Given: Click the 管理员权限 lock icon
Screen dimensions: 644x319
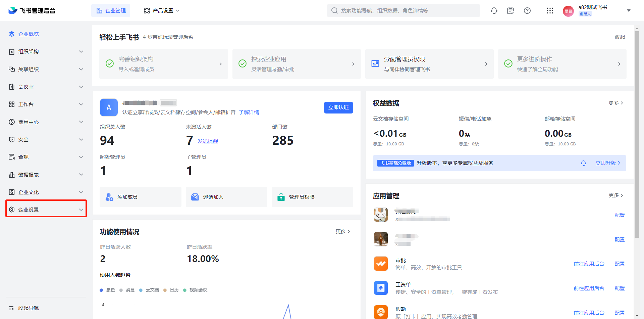Looking at the screenshot, I should coord(281,197).
